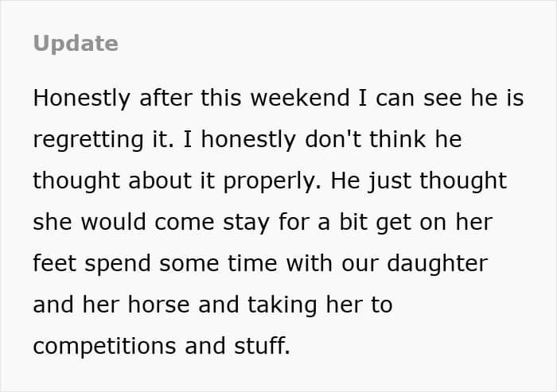Image resolution: width=557 pixels, height=392 pixels.
Task: Click the capitalized word Honestly starting the paragraph
Action: (82, 99)
